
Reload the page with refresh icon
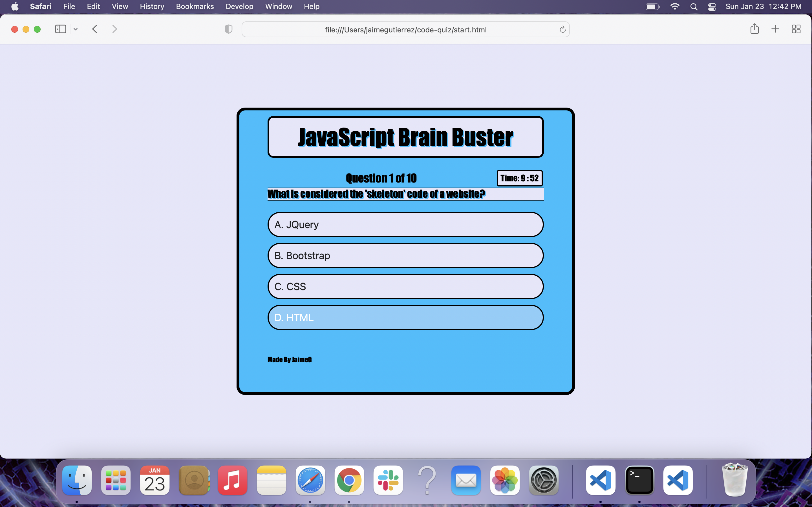(563, 30)
